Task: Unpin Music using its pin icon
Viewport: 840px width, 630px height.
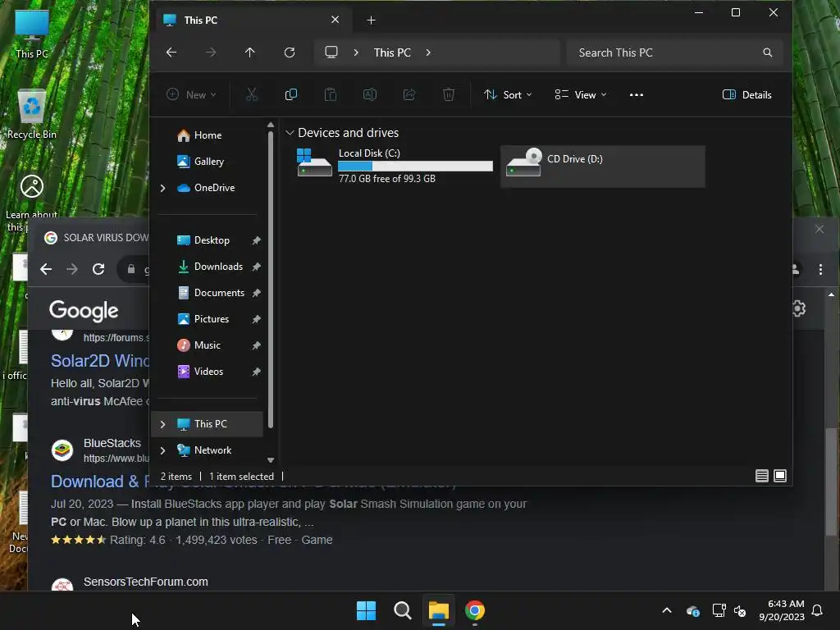Action: point(257,345)
